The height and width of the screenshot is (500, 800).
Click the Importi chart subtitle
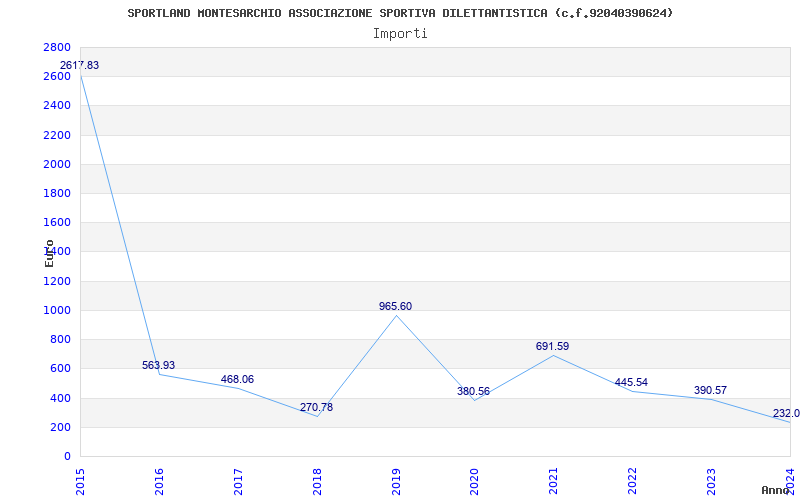pos(400,34)
